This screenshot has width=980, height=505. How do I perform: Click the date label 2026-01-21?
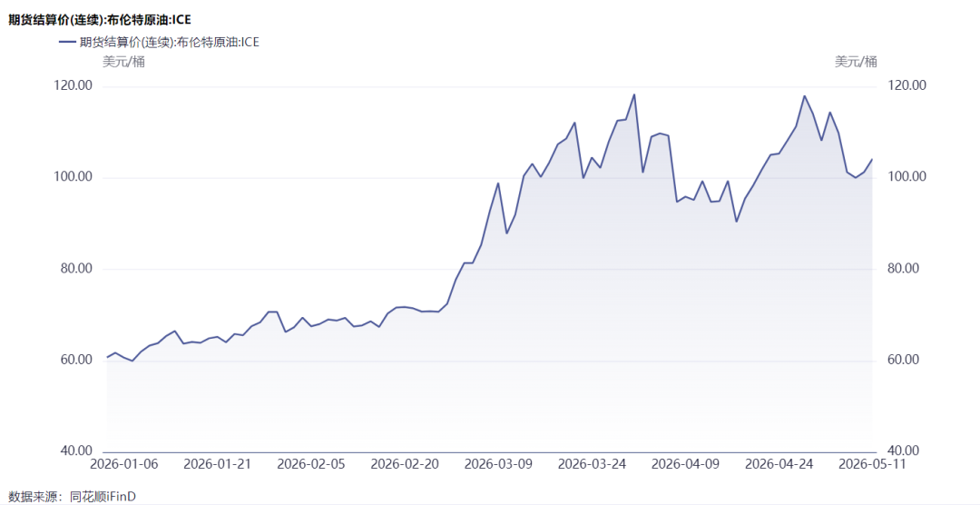coord(218,464)
